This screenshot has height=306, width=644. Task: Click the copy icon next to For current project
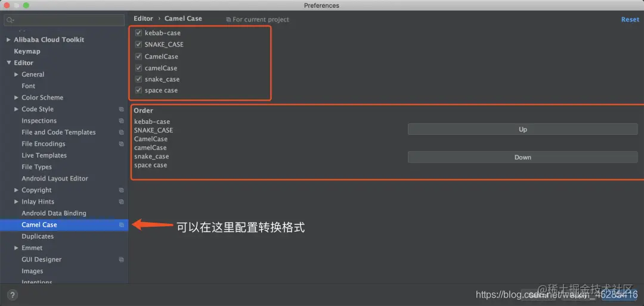[x=228, y=20]
